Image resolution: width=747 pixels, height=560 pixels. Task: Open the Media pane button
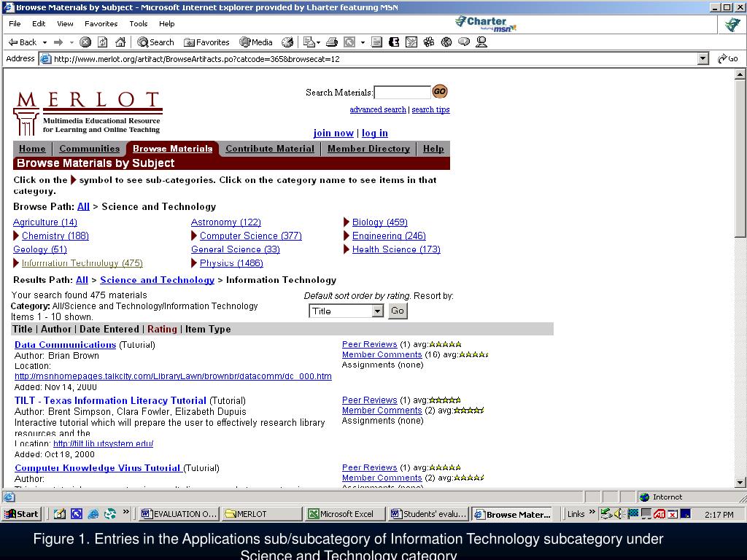[x=256, y=42]
